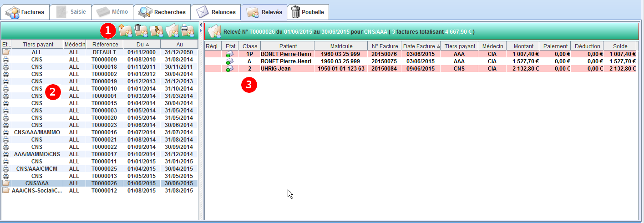Image resolution: width=644 pixels, height=223 pixels.
Task: Select relevé T0000012 in the list
Action: 105,191
